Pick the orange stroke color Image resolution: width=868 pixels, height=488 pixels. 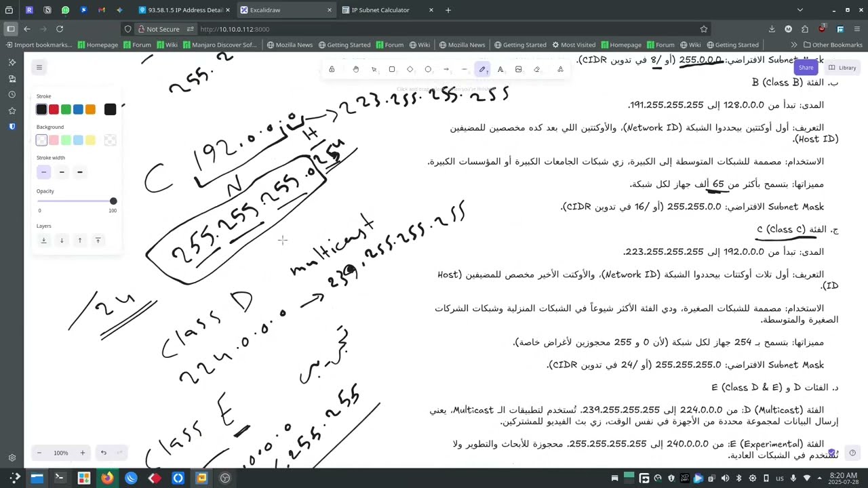90,109
